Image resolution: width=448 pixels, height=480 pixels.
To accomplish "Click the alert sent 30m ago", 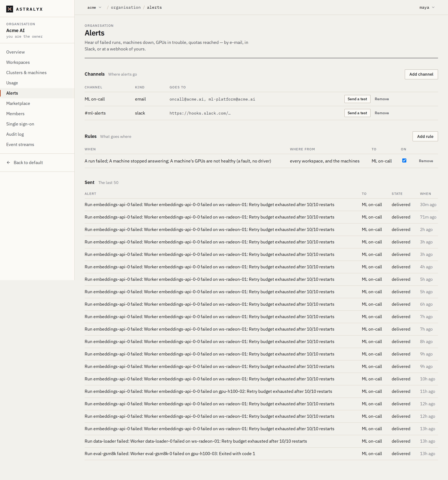I will (x=261, y=205).
